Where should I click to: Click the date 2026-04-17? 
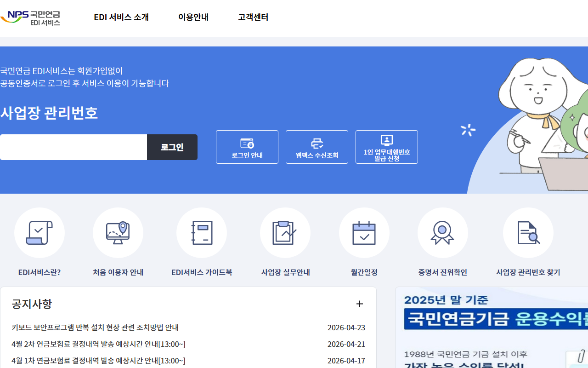(x=346, y=361)
